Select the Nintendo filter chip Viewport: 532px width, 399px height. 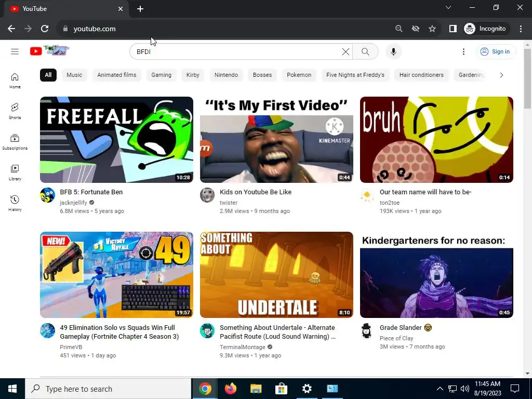coord(226,75)
